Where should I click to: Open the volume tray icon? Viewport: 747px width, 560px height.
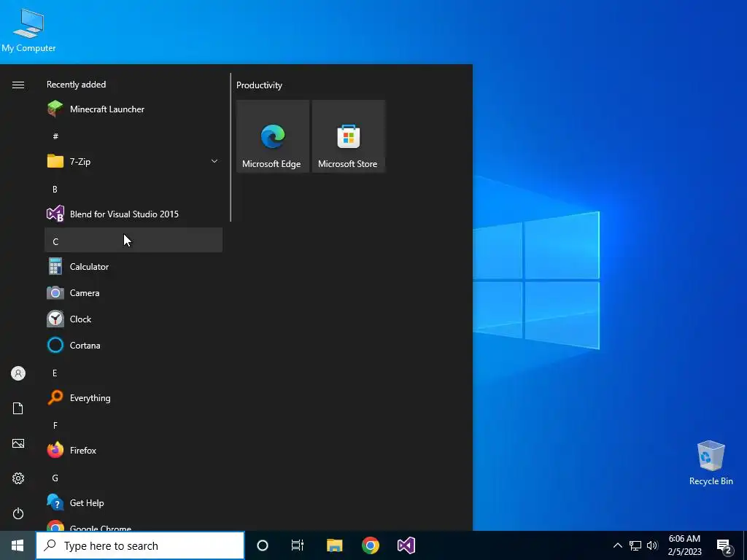pos(652,545)
